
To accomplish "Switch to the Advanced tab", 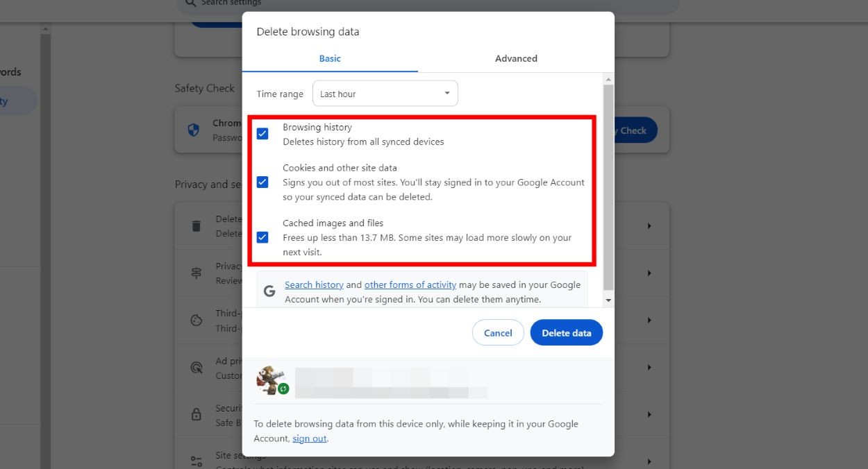I will coord(516,58).
